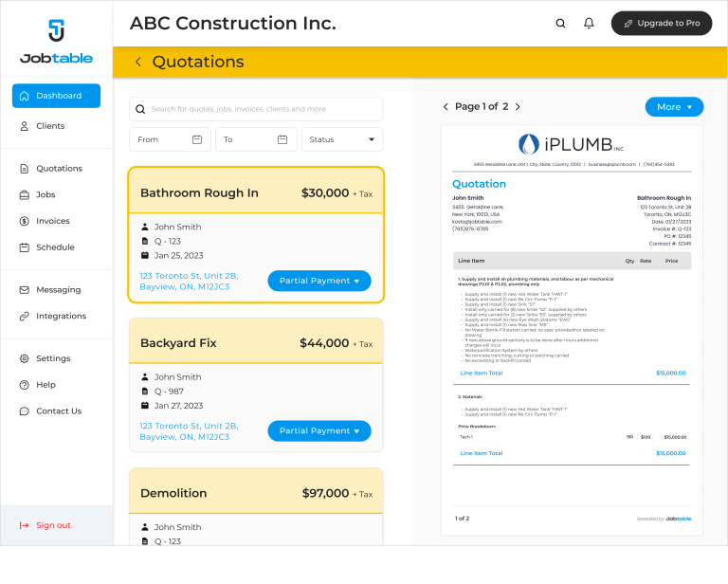Select the Demolition quotation card

pos(256,494)
